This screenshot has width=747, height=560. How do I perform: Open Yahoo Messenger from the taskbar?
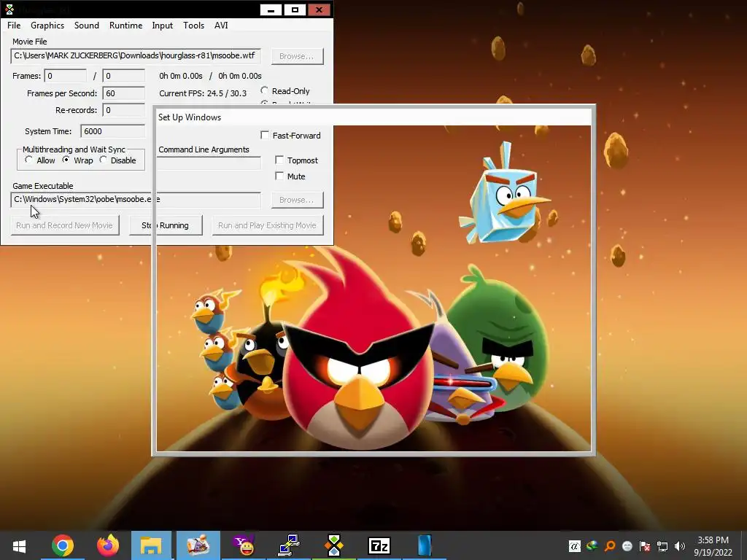click(244, 545)
